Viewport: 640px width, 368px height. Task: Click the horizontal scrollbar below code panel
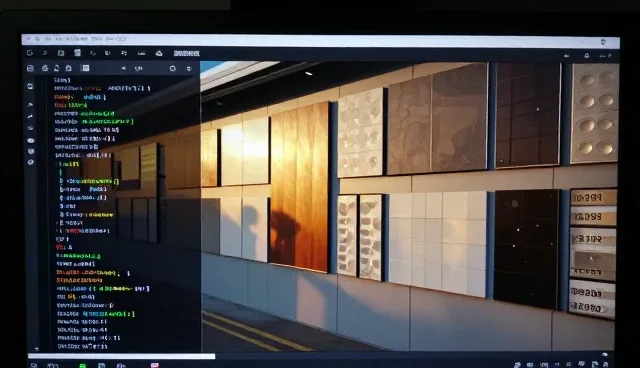pyautogui.click(x=121, y=356)
